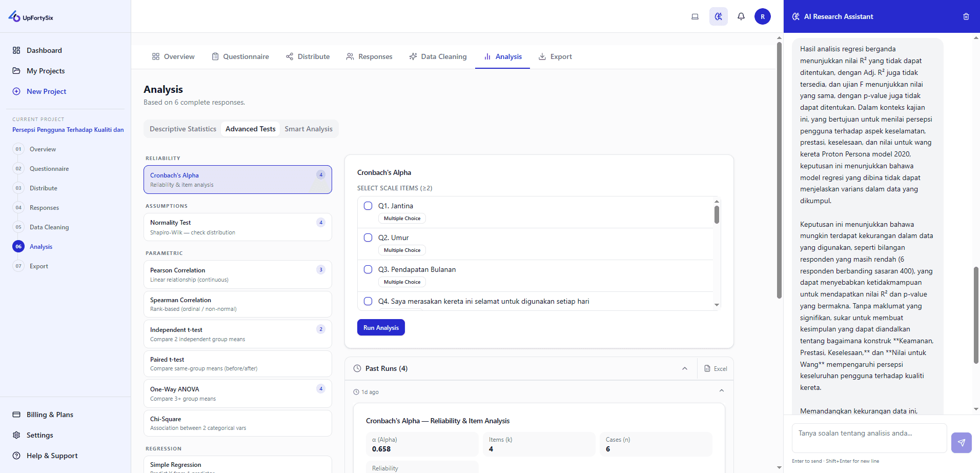Screen dimensions: 980x473
Task: Open the Data Cleaning tab
Action: click(x=438, y=56)
